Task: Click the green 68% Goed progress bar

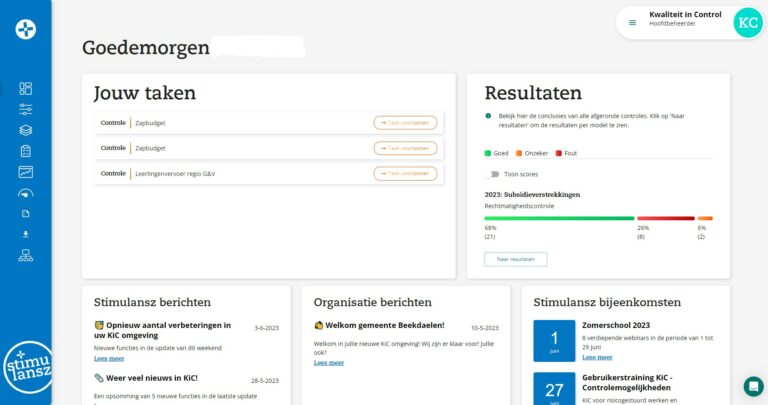Action: tap(559, 218)
